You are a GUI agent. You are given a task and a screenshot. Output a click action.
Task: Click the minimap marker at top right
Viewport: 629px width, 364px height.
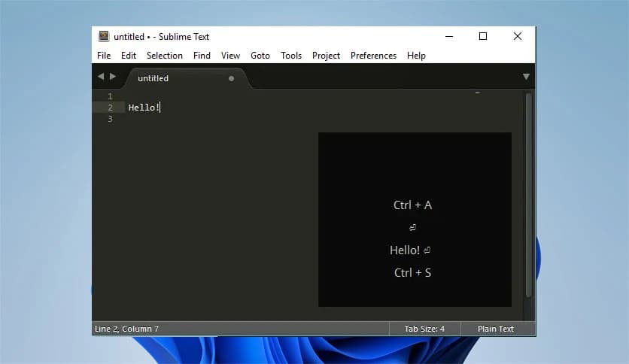pos(477,93)
